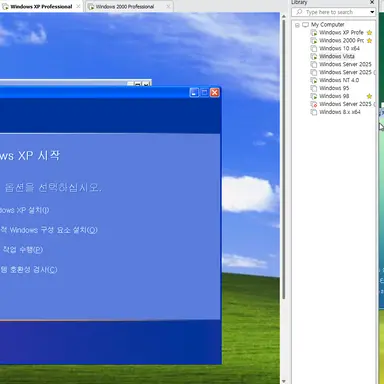The width and height of the screenshot is (384, 384).
Task: Open the Library search filter dropdown
Action: 372,12
